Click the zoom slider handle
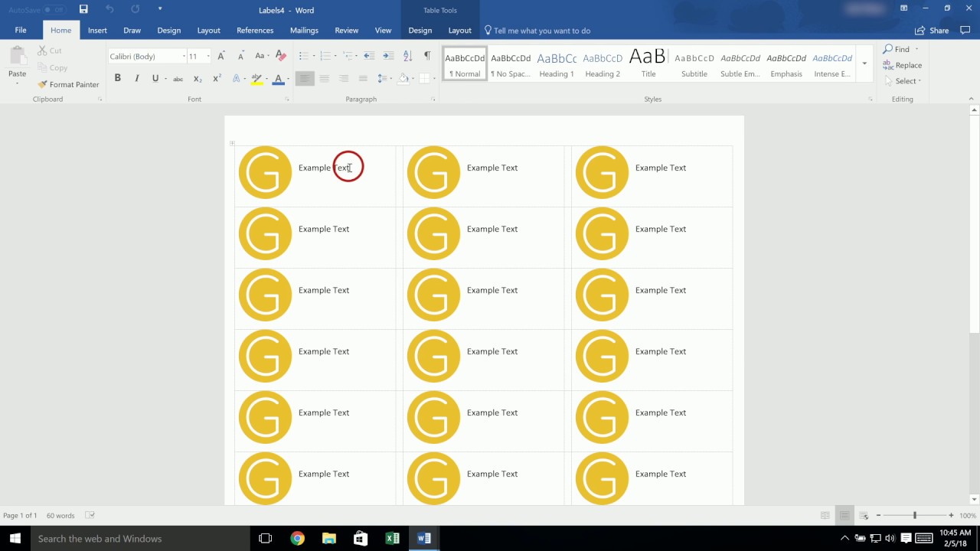Viewport: 980px width, 551px height. 914,516
